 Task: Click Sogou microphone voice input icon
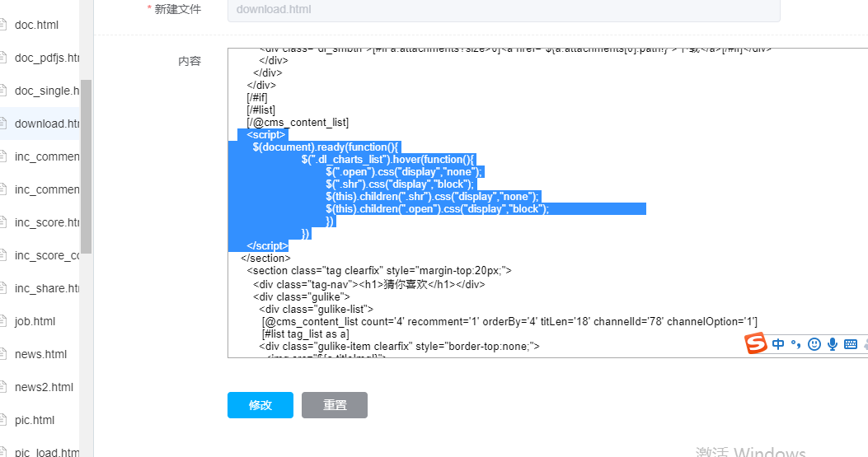tap(833, 344)
